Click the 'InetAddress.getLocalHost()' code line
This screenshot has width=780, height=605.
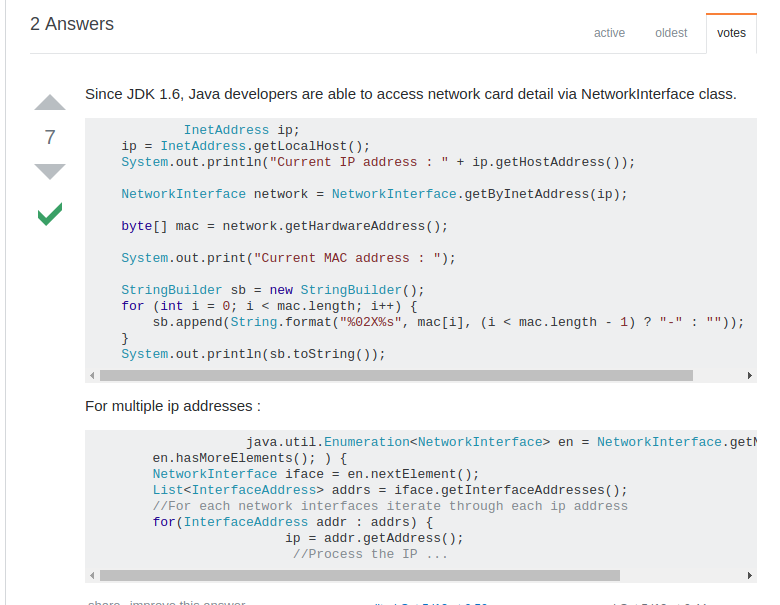pyautogui.click(x=246, y=146)
